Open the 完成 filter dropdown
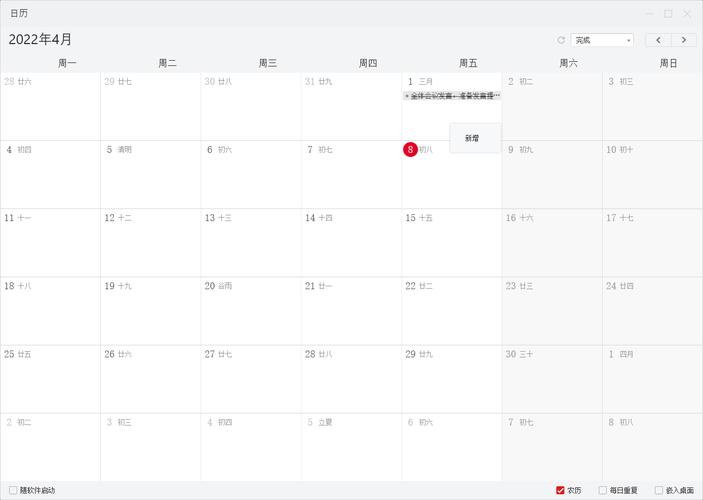Image resolution: width=703 pixels, height=500 pixels. coord(601,40)
